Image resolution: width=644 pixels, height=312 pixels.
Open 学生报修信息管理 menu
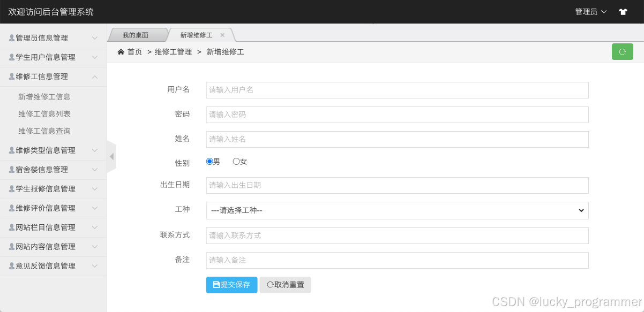click(x=53, y=189)
